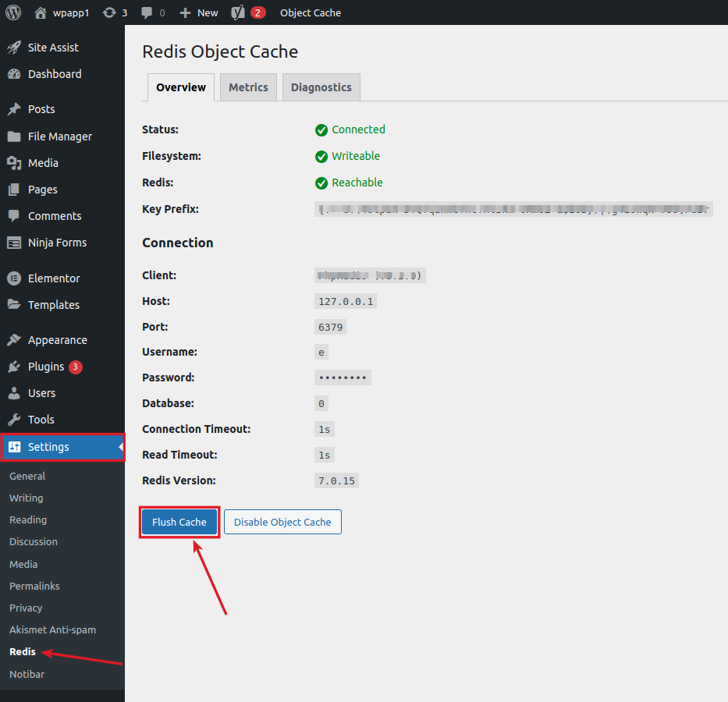
Task: Click the green Connected check icon
Action: pos(321,130)
